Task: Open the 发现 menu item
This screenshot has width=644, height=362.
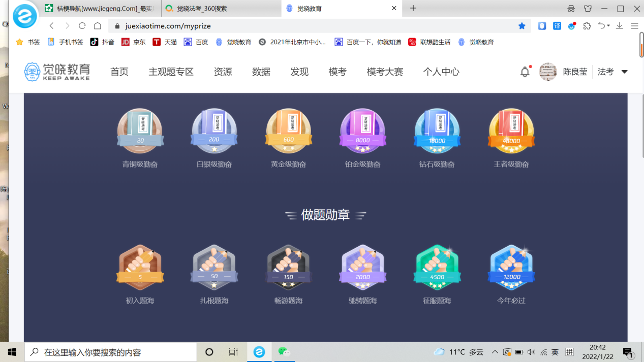Action: pyautogui.click(x=299, y=72)
